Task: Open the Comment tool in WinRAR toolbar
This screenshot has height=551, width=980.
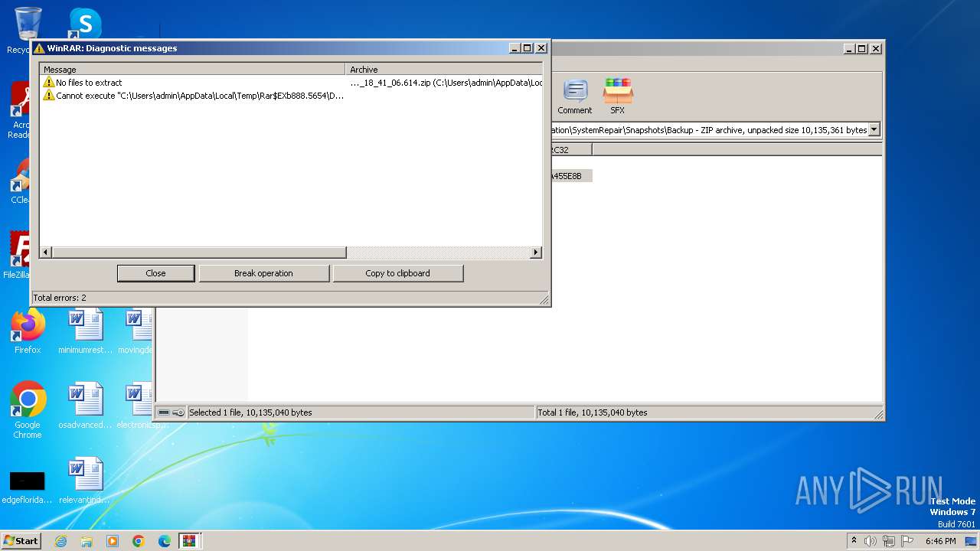Action: click(x=574, y=96)
